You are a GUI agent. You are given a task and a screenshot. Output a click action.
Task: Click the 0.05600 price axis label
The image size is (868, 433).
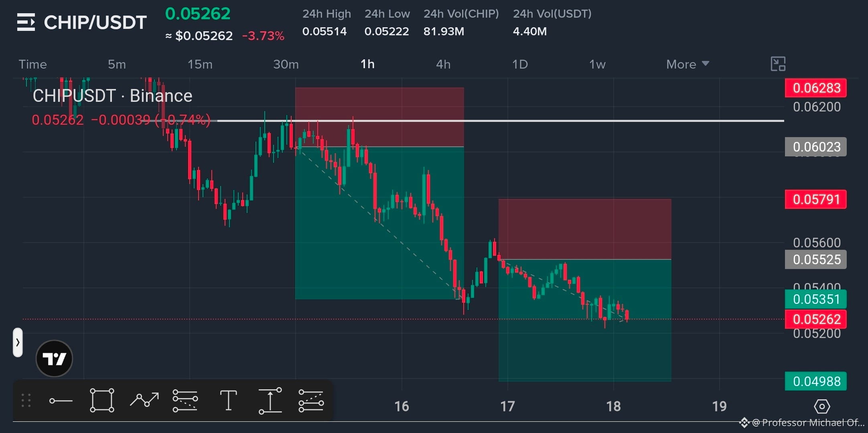point(817,243)
